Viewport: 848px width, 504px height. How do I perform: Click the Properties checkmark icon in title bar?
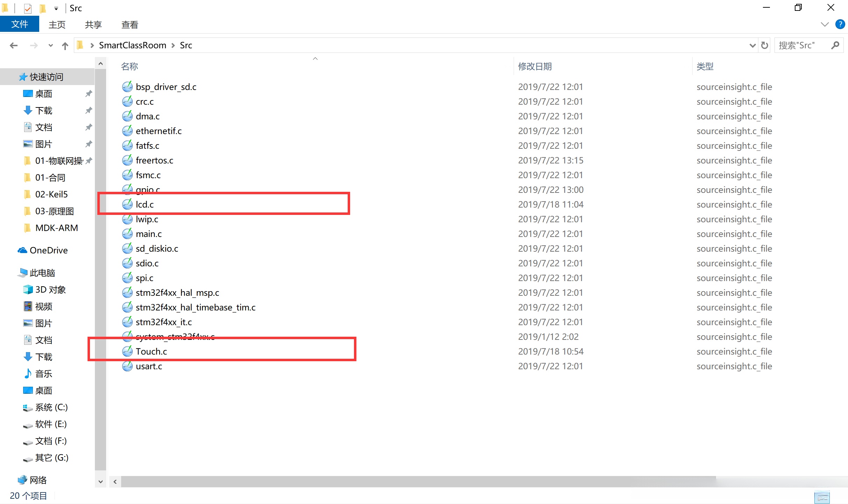[x=28, y=8]
